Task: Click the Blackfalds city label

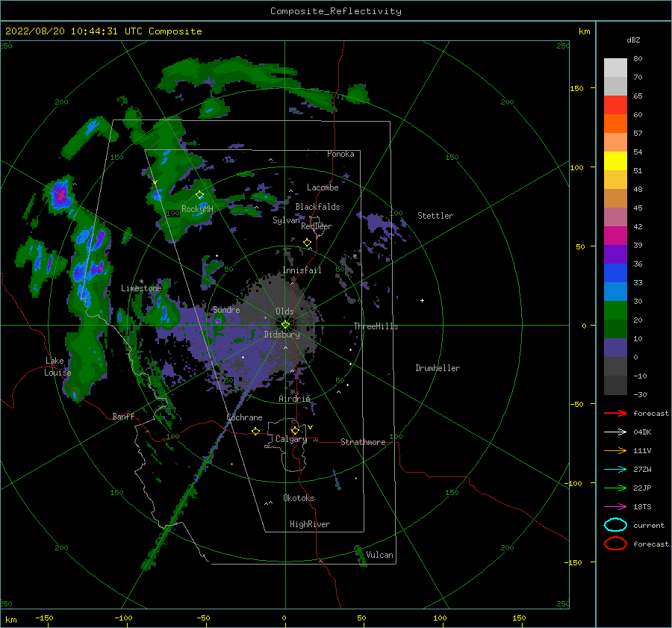Action: pos(317,207)
